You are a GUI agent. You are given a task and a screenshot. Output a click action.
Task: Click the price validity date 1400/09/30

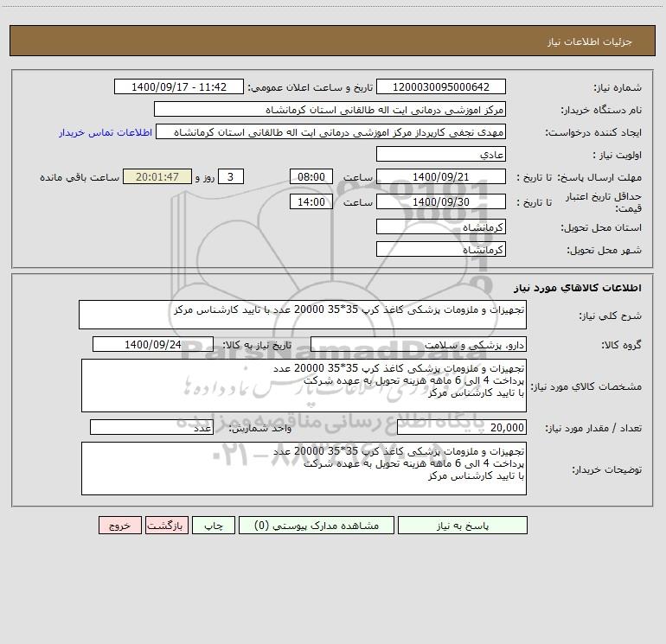click(441, 201)
